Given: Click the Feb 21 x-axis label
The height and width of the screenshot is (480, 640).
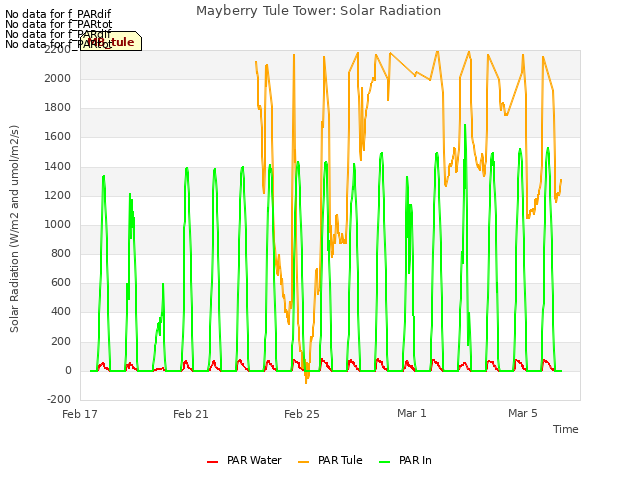Looking at the screenshot, I should tap(191, 414).
